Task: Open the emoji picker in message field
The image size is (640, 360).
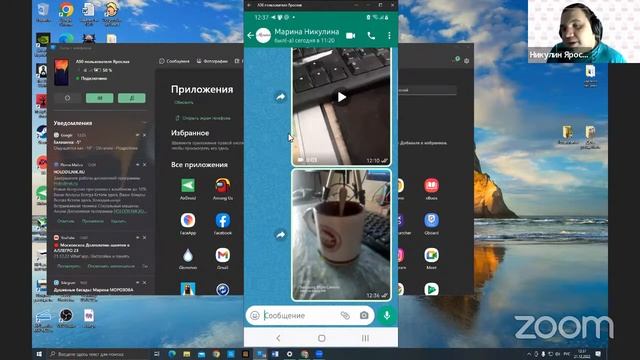Action: pos(255,316)
